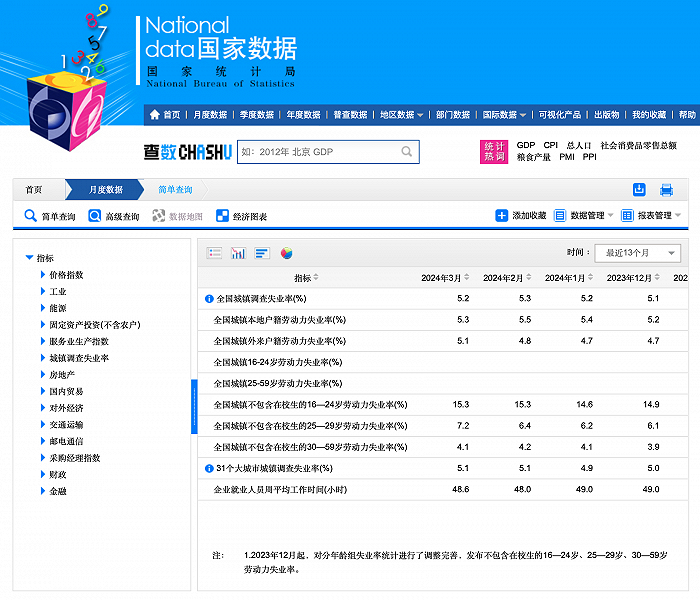Image resolution: width=700 pixels, height=600 pixels.
Task: Open the 报表管理 dropdown
Action: point(651,216)
